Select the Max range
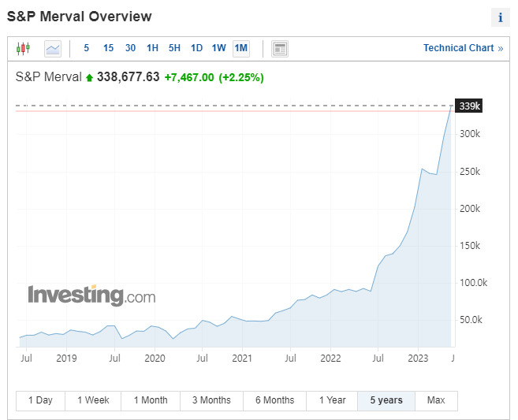Screen dimensions: 518x420 [436, 400]
